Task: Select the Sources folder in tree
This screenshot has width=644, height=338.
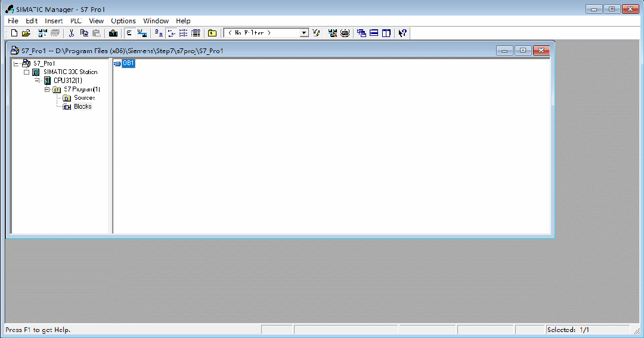Action: [x=85, y=98]
